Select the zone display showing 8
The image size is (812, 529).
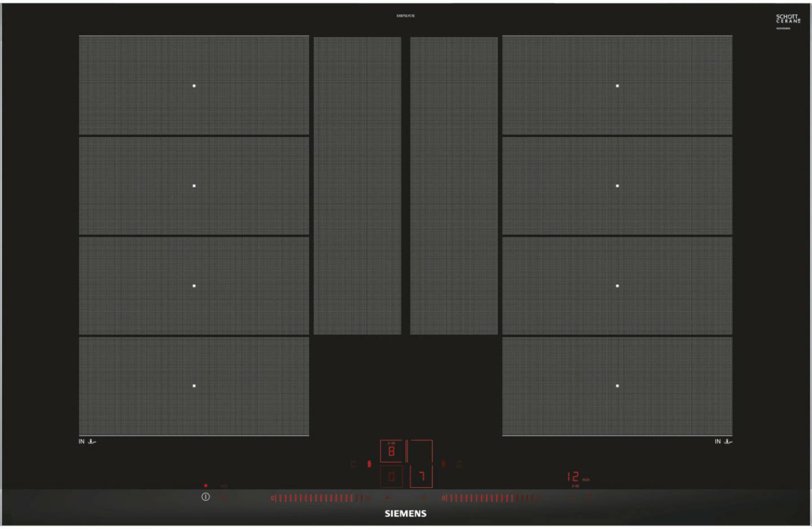[391, 451]
